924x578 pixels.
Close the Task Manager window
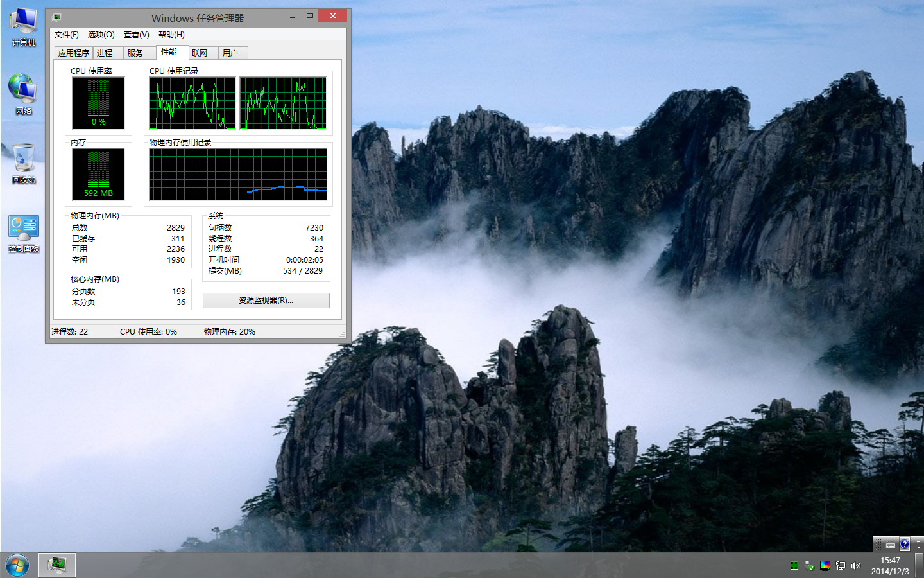pos(332,16)
